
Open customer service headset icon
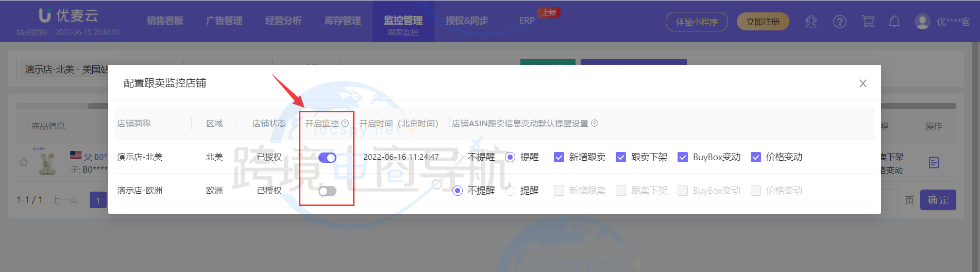(x=811, y=22)
